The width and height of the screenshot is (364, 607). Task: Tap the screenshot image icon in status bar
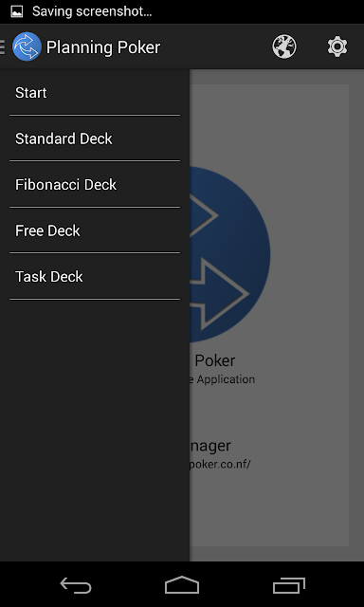tap(17, 11)
